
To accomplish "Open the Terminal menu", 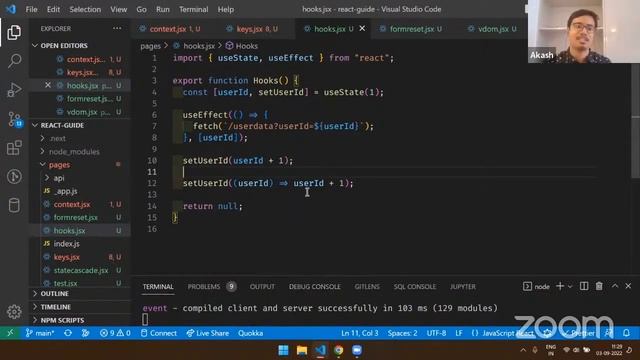I will pyautogui.click(x=193, y=9).
